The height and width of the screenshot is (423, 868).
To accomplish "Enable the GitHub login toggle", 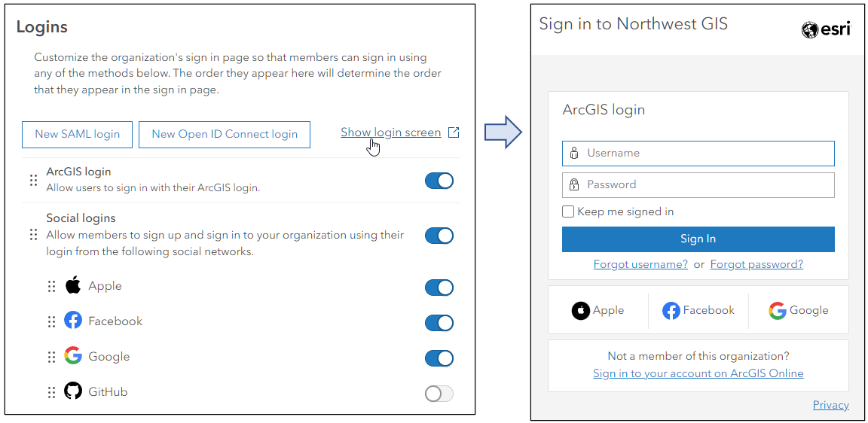I will tap(439, 393).
